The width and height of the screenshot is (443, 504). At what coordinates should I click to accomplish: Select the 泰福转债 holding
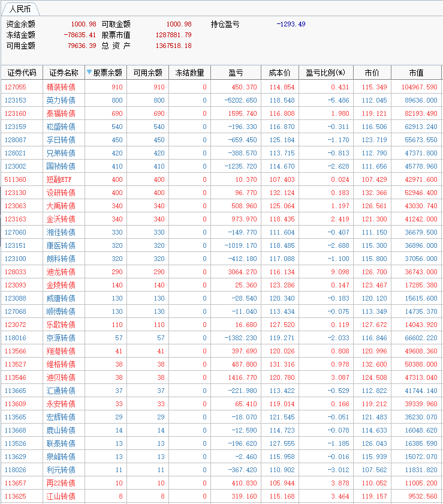click(x=61, y=113)
